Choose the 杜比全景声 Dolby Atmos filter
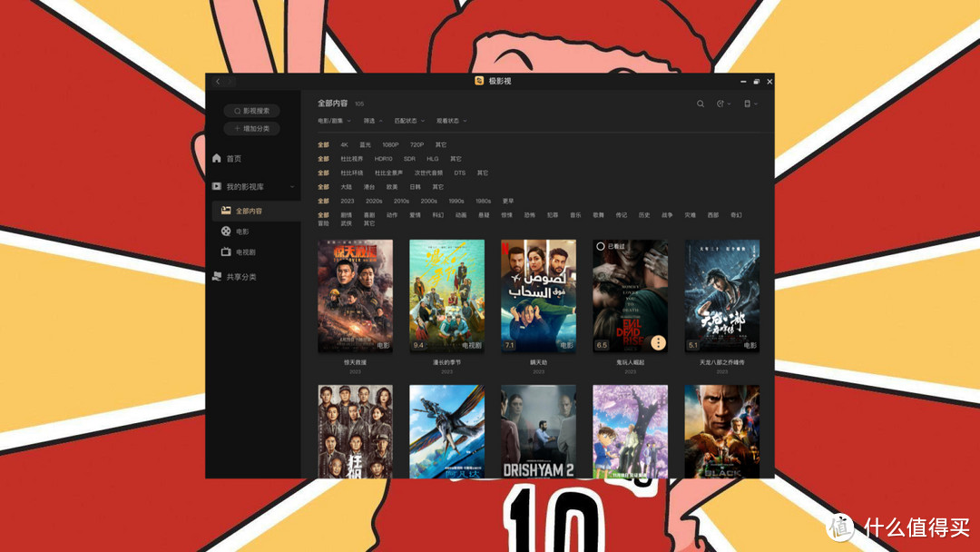The height and width of the screenshot is (552, 980). [388, 173]
